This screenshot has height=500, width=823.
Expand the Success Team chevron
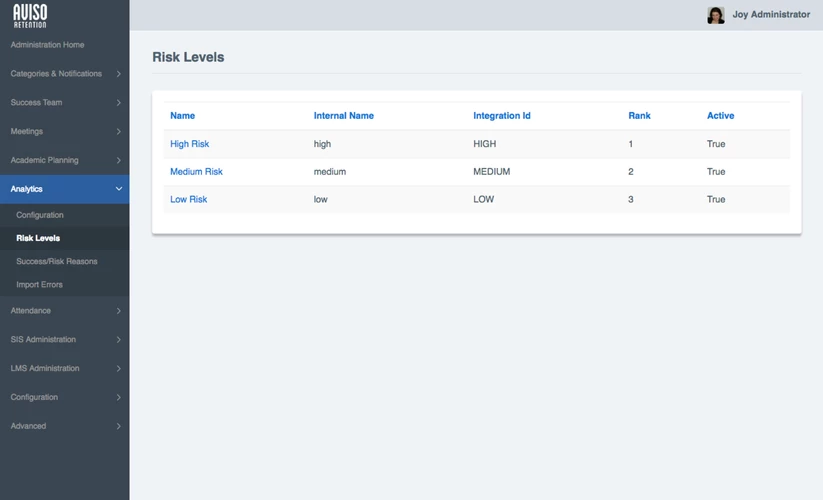coord(119,103)
